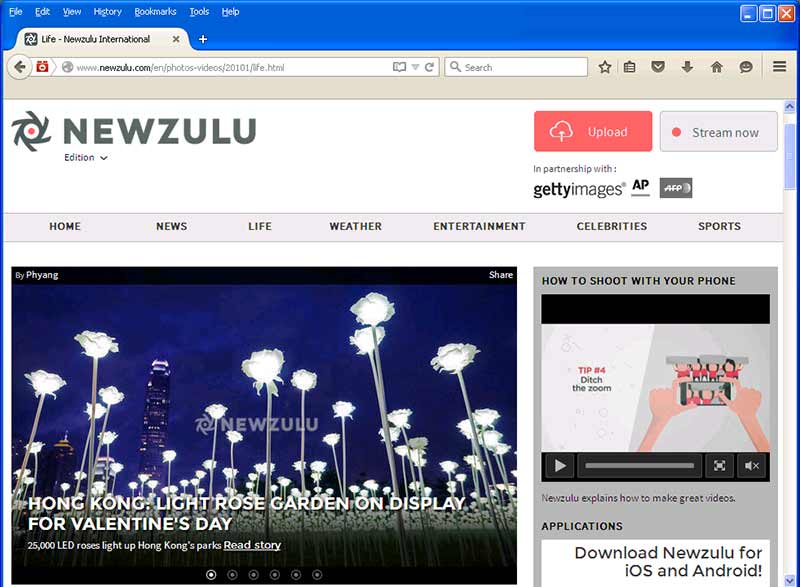Click the Stream now button

point(718,132)
